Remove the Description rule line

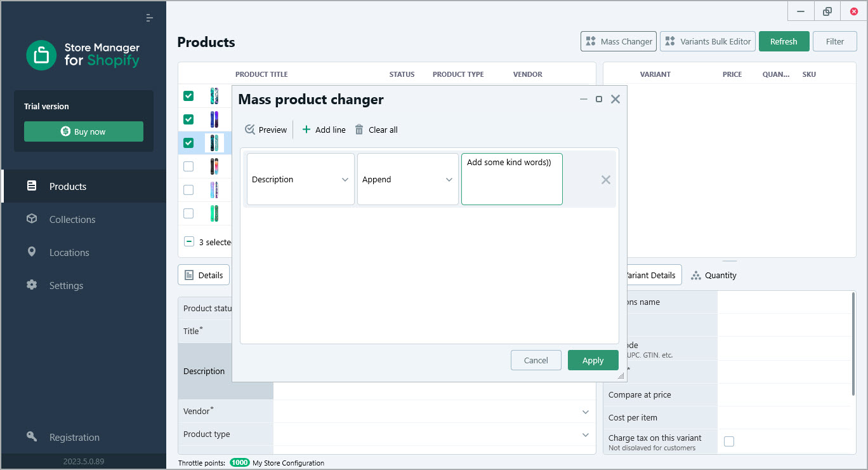[606, 180]
